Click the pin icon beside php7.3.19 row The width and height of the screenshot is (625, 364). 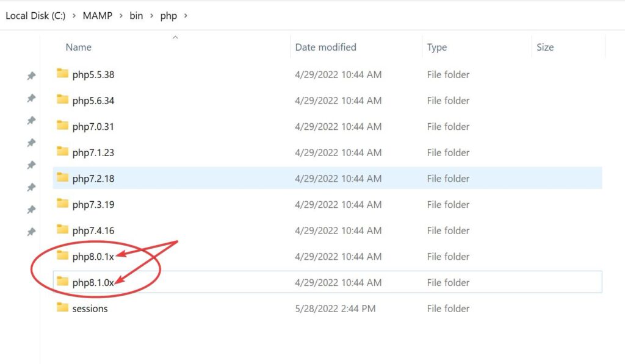tap(31, 187)
